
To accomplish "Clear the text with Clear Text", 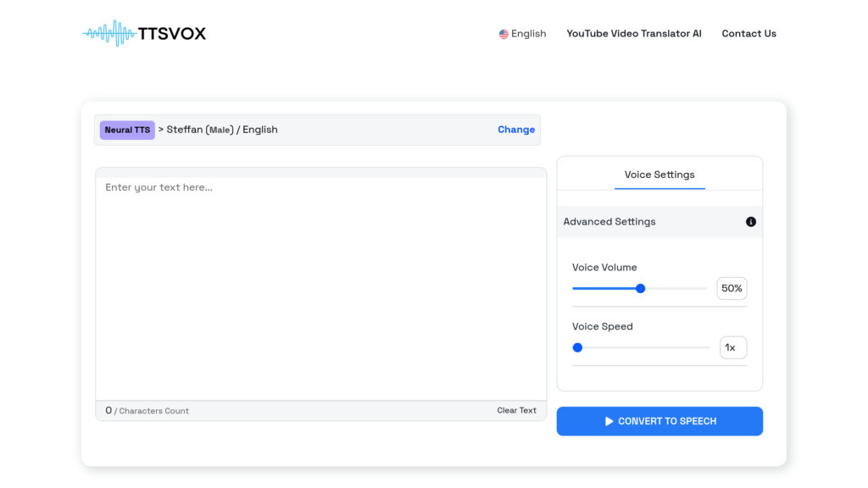I will pos(516,409).
